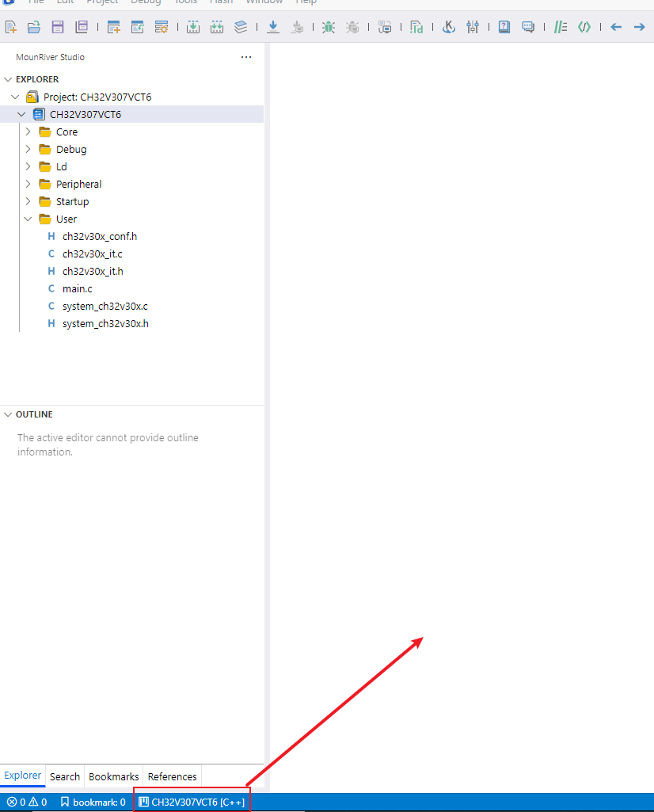Create a new file from toolbar
Viewport: 654px width, 812px height.
click(x=10, y=27)
